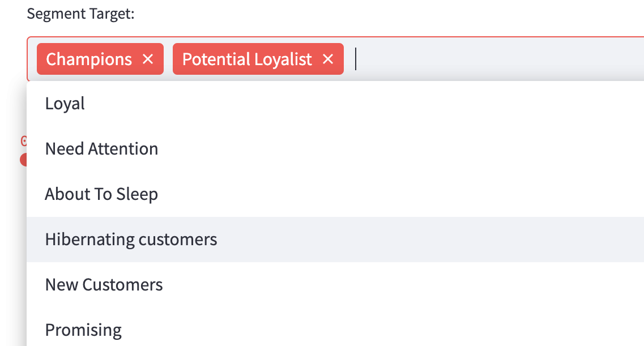Click the Champions chip label
This screenshot has width=644, height=346.
pyautogui.click(x=89, y=59)
